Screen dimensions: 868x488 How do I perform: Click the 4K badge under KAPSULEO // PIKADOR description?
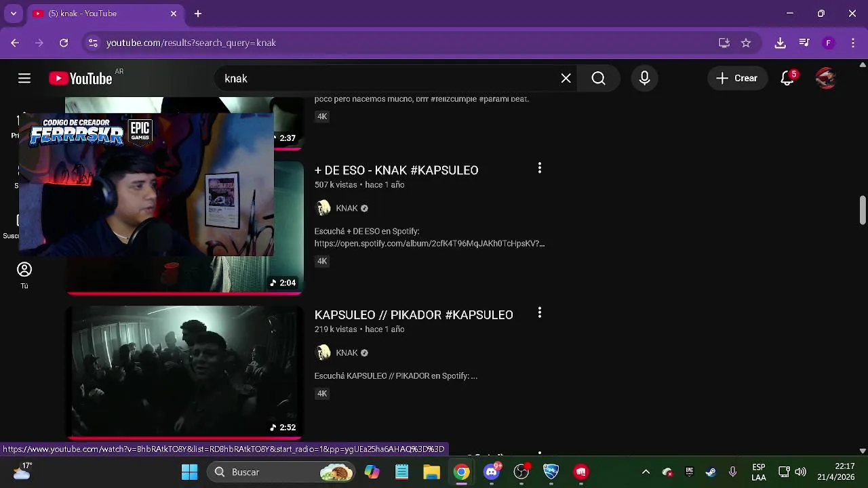coord(322,393)
